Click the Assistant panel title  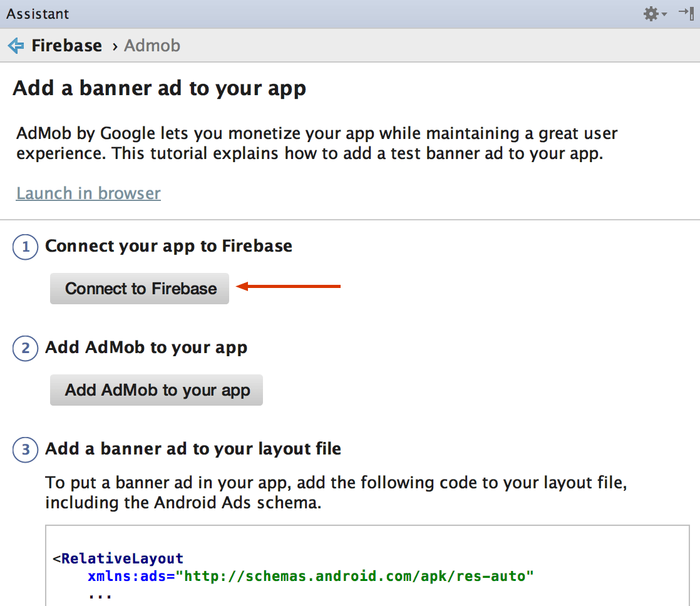(38, 14)
